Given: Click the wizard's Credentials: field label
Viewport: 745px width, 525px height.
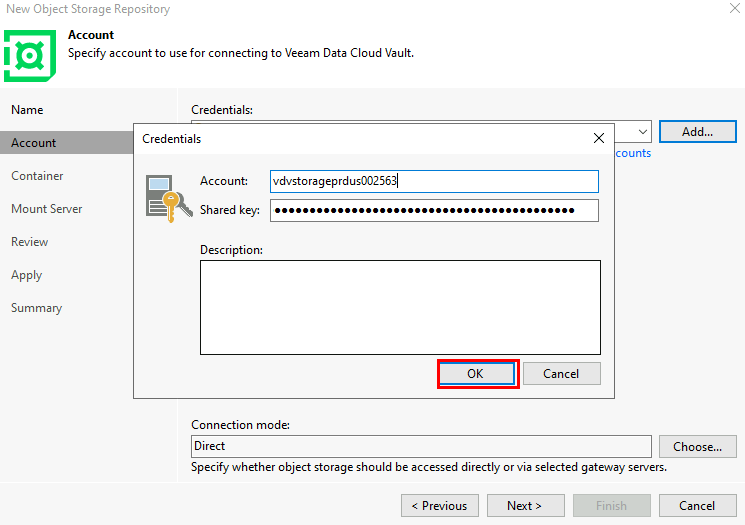Looking at the screenshot, I should pyautogui.click(x=222, y=110).
